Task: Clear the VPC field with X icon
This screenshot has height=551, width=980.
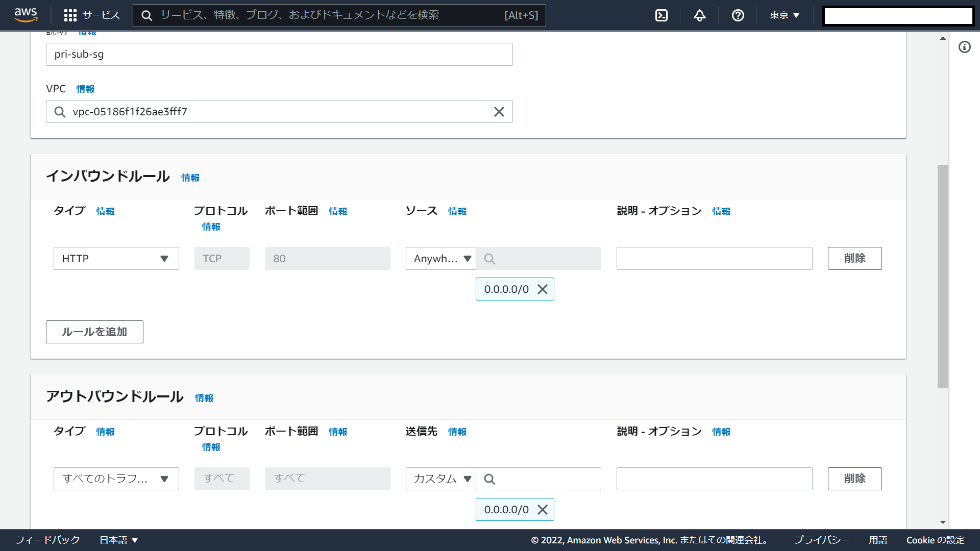Action: [499, 112]
